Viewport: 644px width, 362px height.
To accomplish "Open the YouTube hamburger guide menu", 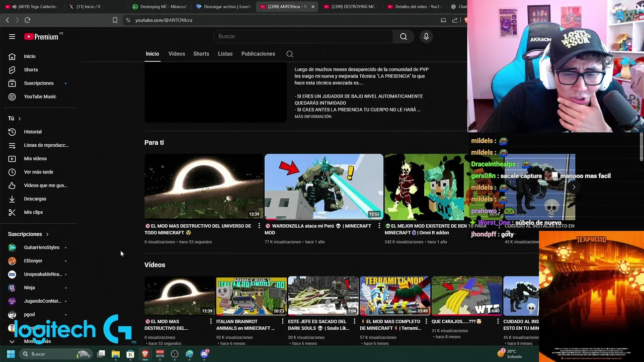I will 12,36.
